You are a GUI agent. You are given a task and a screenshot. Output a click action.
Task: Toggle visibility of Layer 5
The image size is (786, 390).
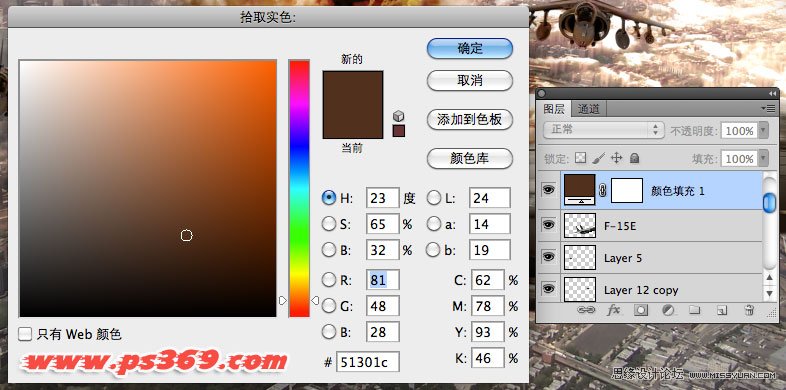[x=548, y=257]
